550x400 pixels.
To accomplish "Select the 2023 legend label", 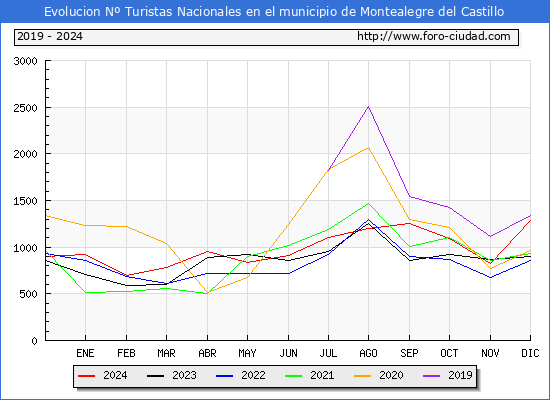I will pos(184,375).
